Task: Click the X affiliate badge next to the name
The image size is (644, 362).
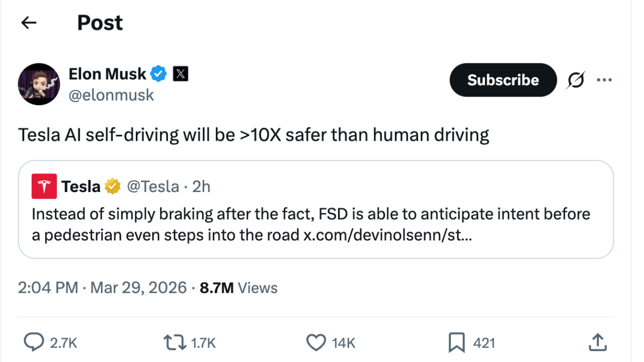Action: (181, 74)
